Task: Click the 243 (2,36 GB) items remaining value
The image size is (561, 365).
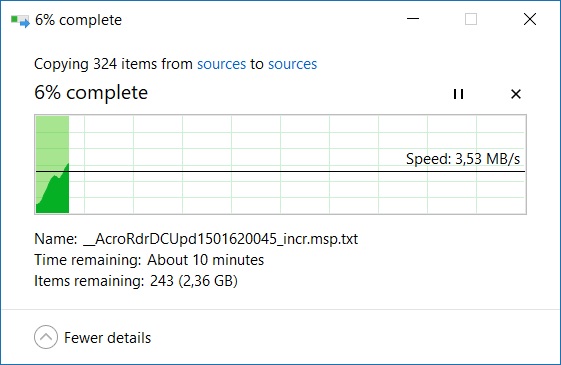Action: (194, 281)
